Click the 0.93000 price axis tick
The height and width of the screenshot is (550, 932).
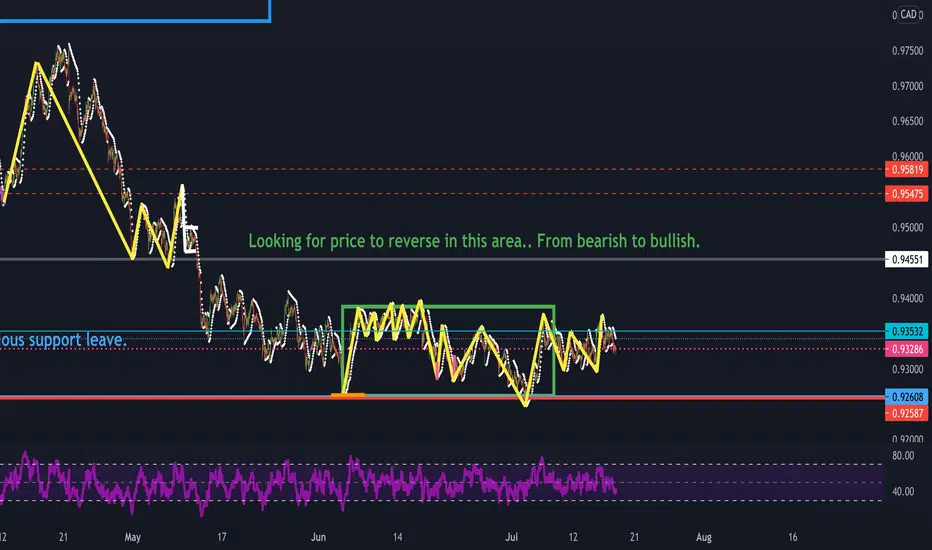pos(908,369)
